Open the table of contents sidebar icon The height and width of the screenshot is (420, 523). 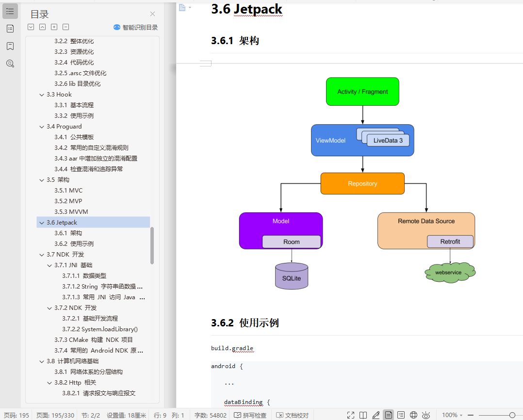10,11
